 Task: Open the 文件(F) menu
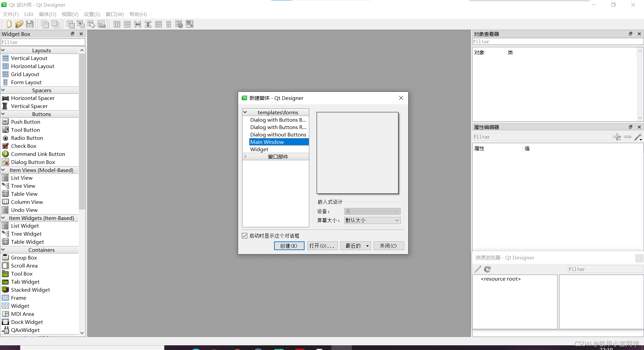tap(11, 14)
